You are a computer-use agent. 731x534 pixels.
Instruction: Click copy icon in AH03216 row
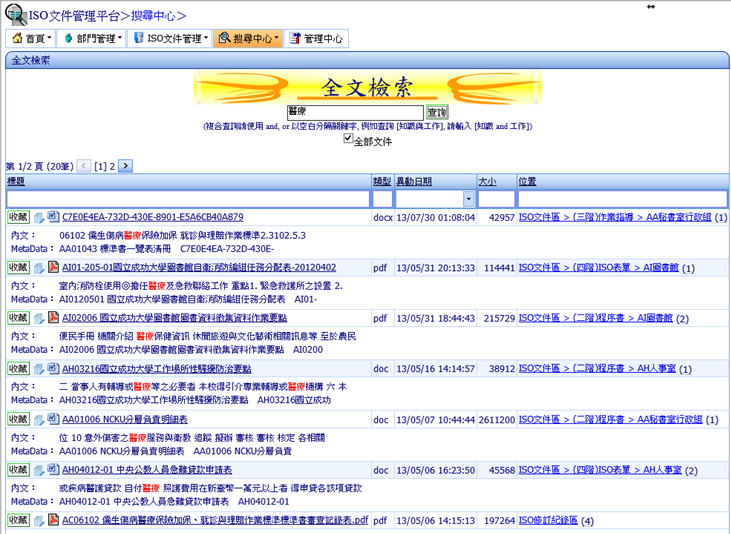39,369
